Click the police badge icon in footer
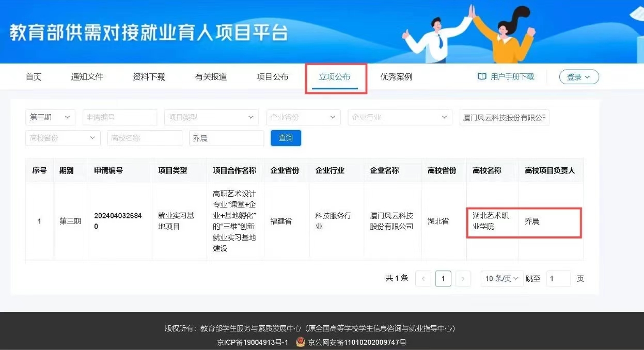Screen dimensions: 644x350 (x=300, y=342)
